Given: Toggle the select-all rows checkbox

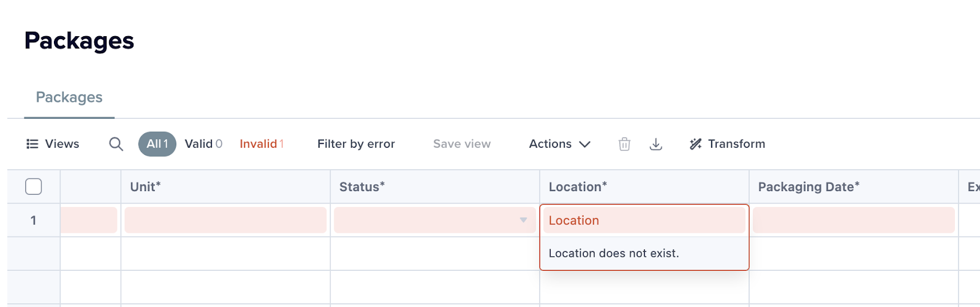Looking at the screenshot, I should click(x=34, y=186).
